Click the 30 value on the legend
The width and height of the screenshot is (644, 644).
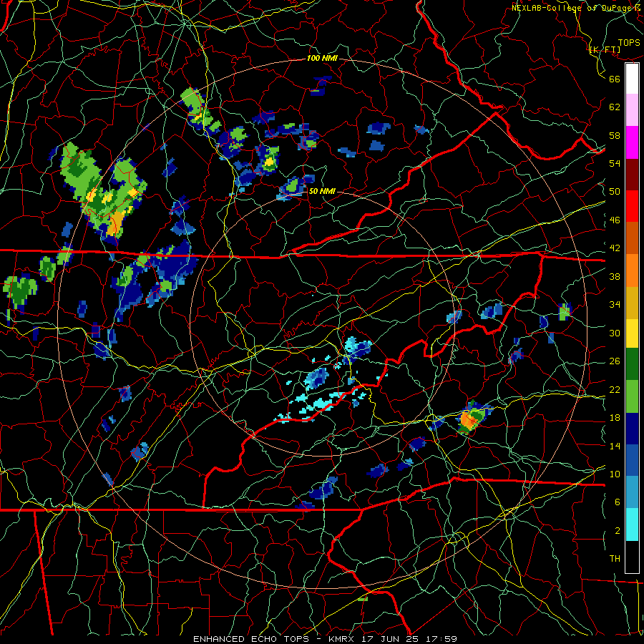tap(615, 333)
